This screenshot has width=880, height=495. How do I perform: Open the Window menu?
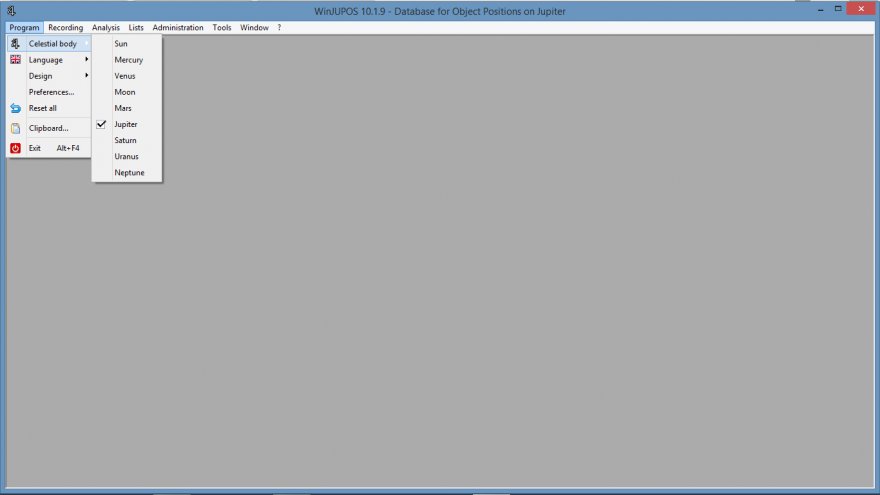(x=254, y=28)
